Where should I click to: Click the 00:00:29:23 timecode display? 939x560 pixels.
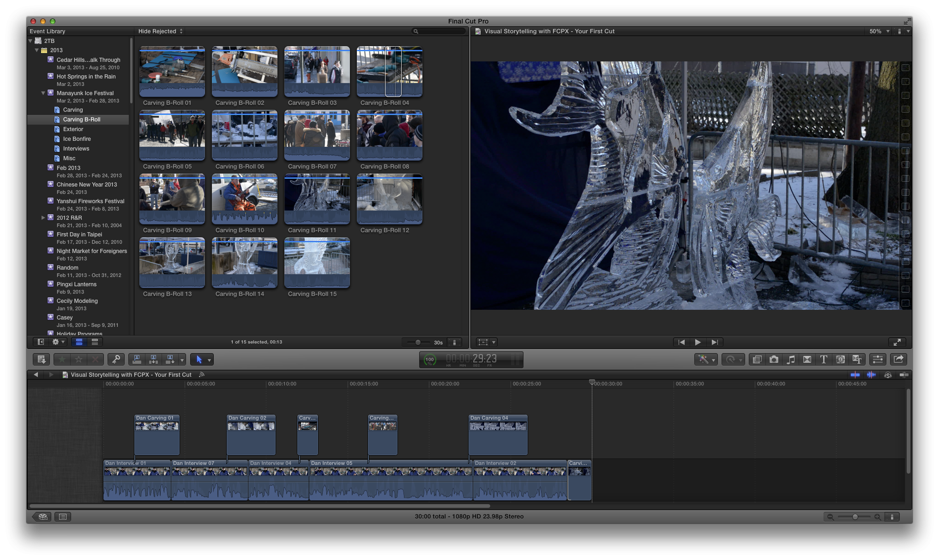click(x=471, y=359)
